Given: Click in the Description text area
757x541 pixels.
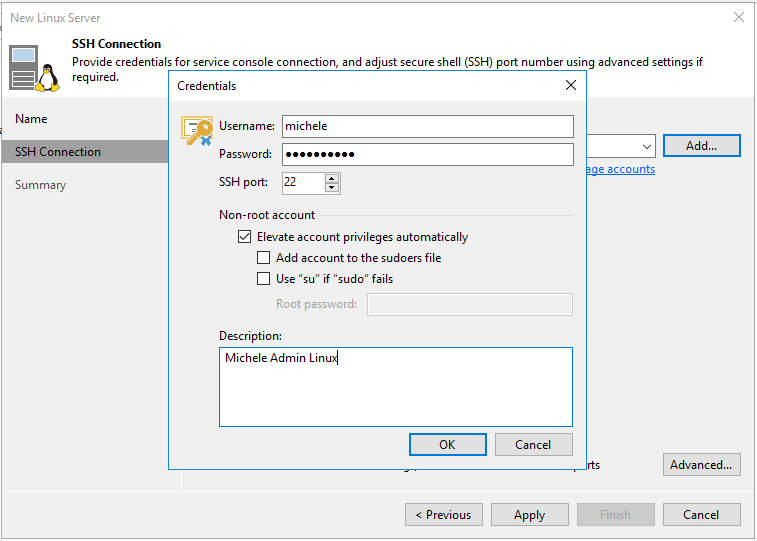Looking at the screenshot, I should click(x=396, y=387).
